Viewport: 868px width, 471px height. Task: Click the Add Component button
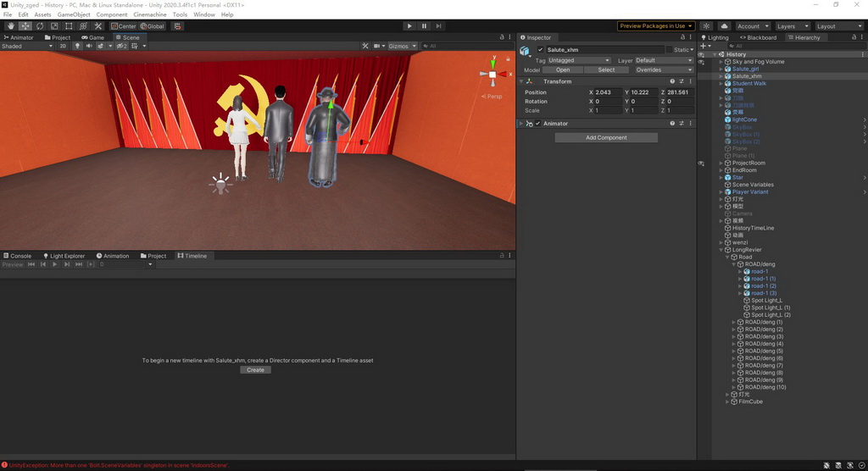click(606, 137)
